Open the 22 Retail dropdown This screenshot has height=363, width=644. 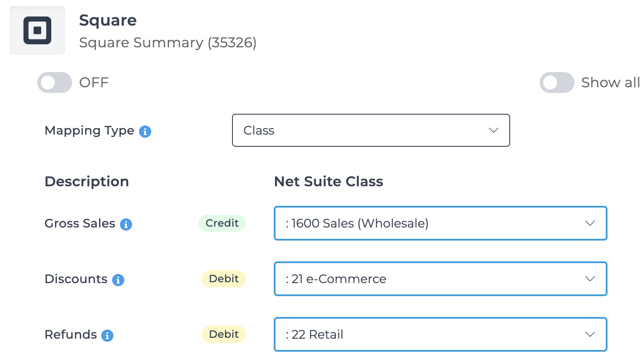click(441, 334)
